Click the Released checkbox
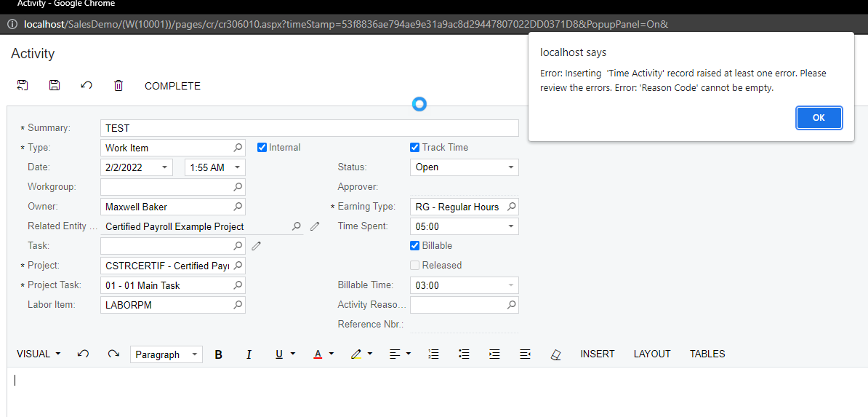Screen dimensions: 868x417 pos(414,265)
